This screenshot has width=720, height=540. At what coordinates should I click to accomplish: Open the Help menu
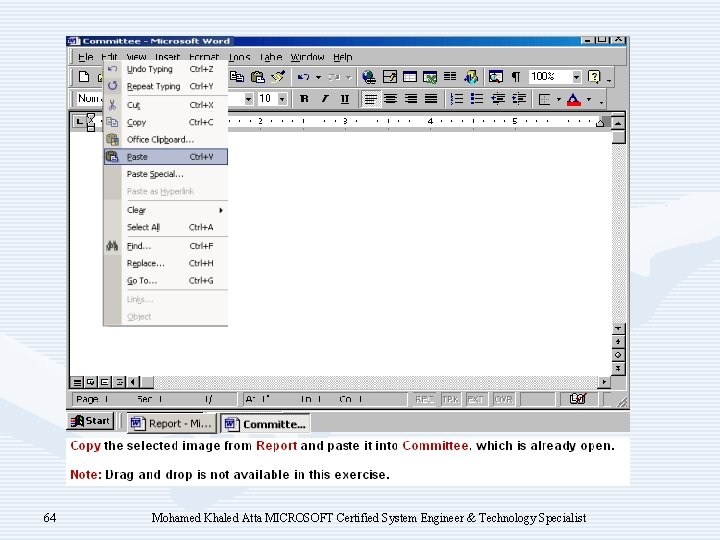tap(343, 57)
